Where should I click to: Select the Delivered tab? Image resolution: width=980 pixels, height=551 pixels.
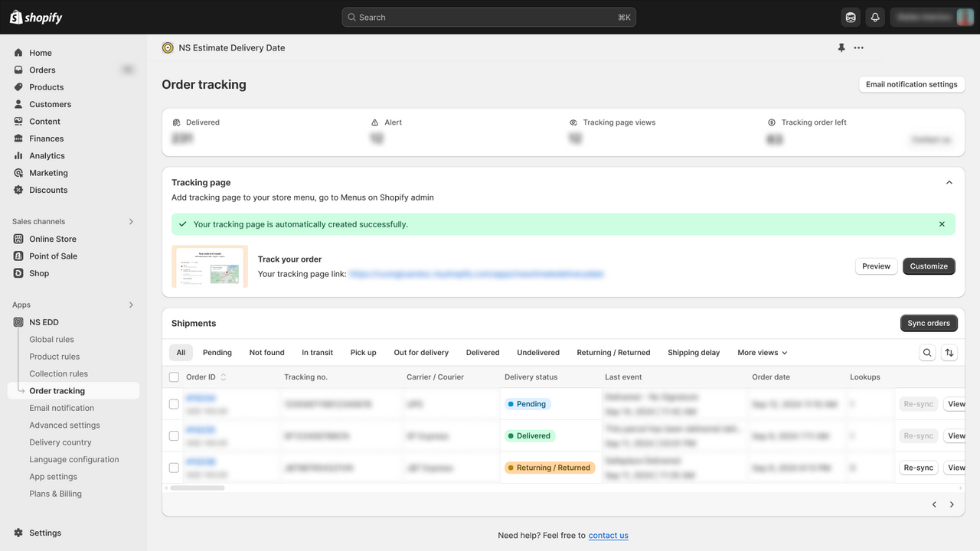[x=482, y=353]
